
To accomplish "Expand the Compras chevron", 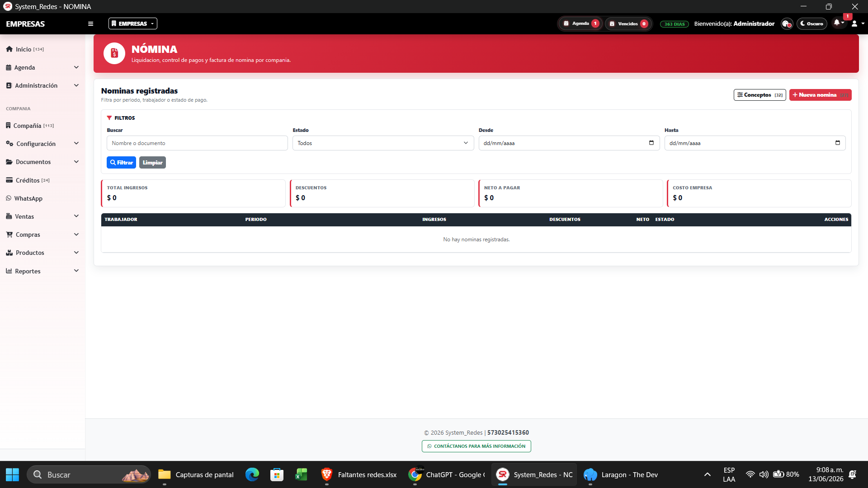I will (x=76, y=235).
